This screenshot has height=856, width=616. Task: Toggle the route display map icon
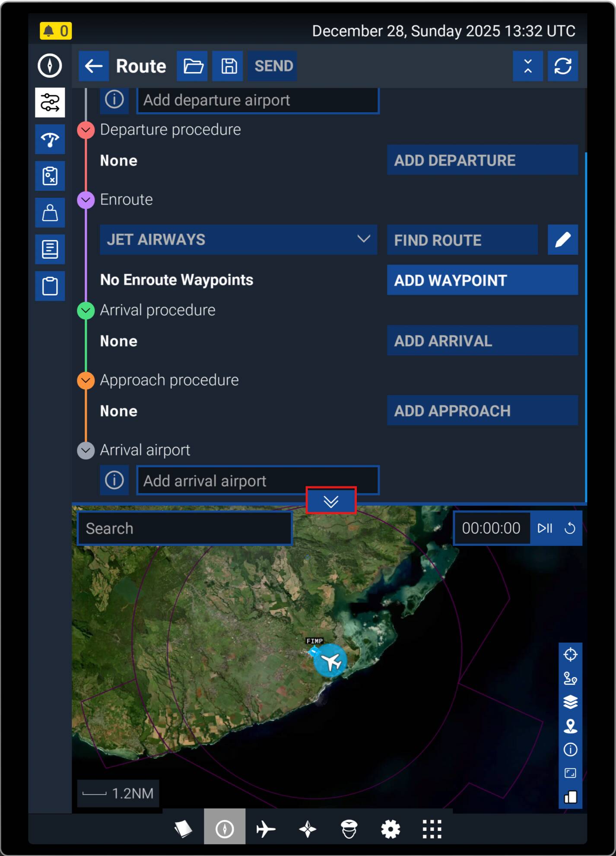click(x=570, y=678)
